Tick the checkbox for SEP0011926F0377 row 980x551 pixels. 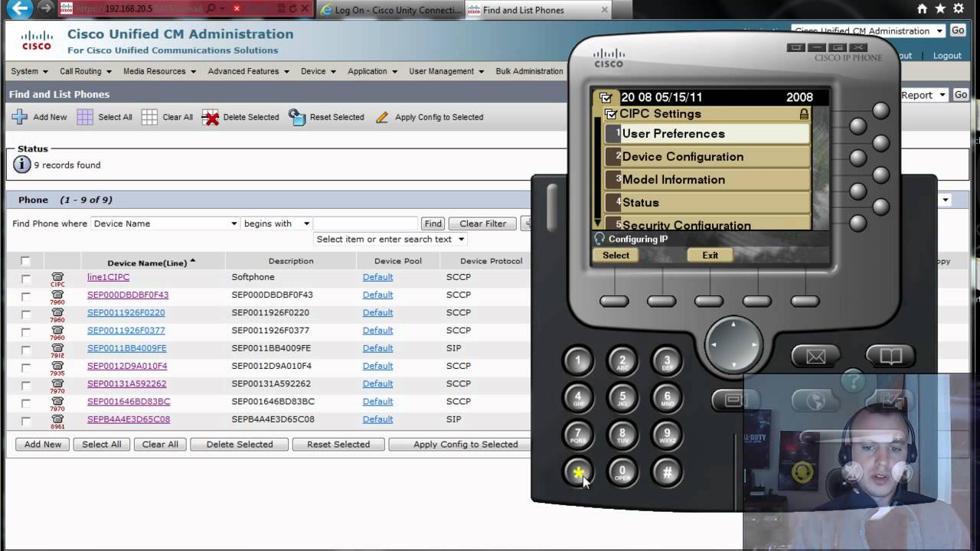[26, 332]
